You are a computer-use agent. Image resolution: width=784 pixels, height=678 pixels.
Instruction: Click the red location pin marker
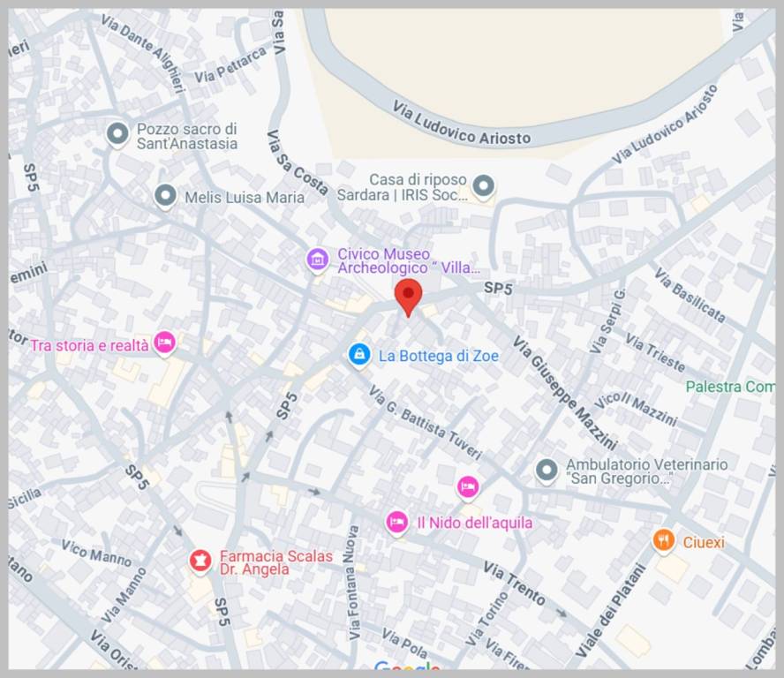409,297
